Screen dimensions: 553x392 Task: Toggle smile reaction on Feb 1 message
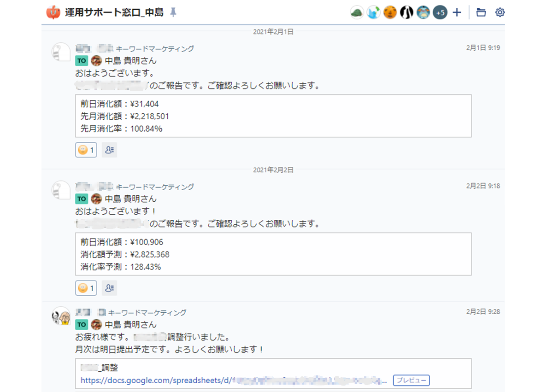pos(86,150)
